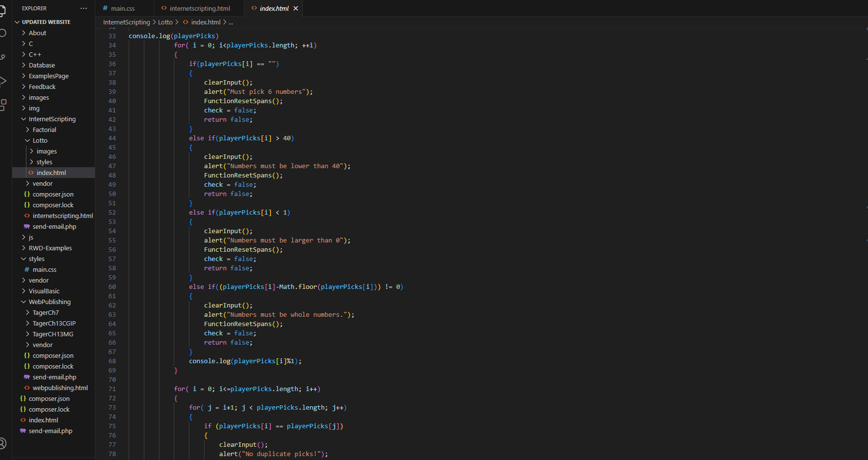Switch to the internetscripting.html tab
The image size is (868, 460).
200,8
